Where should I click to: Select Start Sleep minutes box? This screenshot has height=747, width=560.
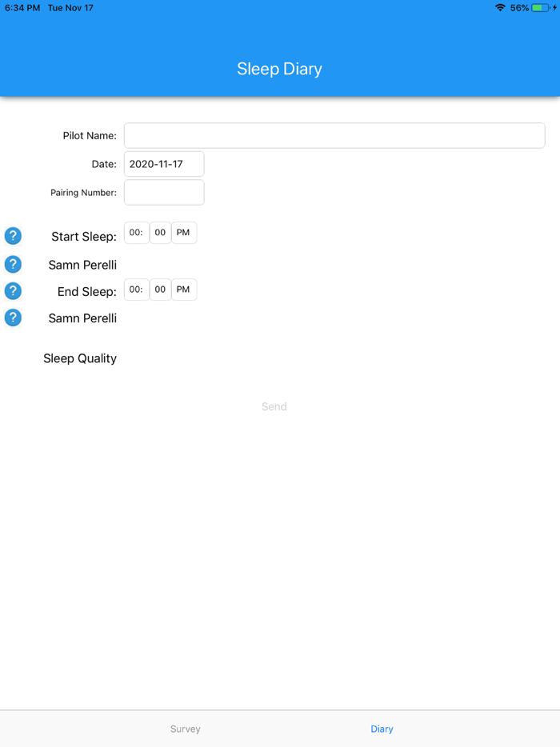tap(160, 233)
